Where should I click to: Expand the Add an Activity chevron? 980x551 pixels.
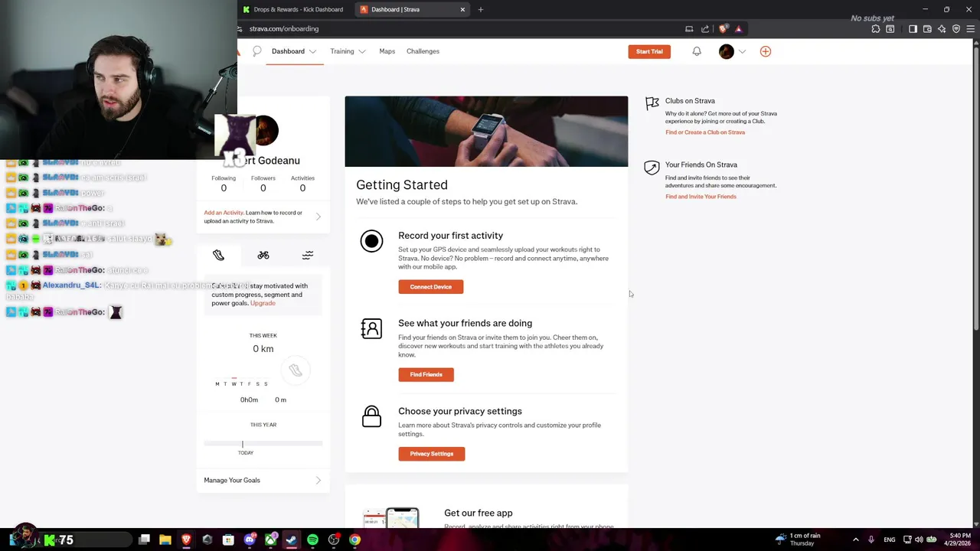point(318,217)
